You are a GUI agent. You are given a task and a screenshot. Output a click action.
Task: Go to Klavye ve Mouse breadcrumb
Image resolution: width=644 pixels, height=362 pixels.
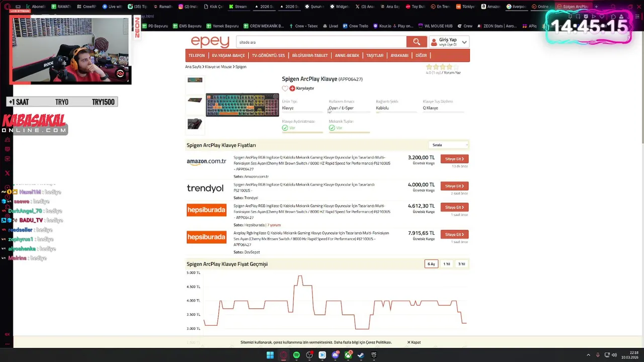click(218, 67)
